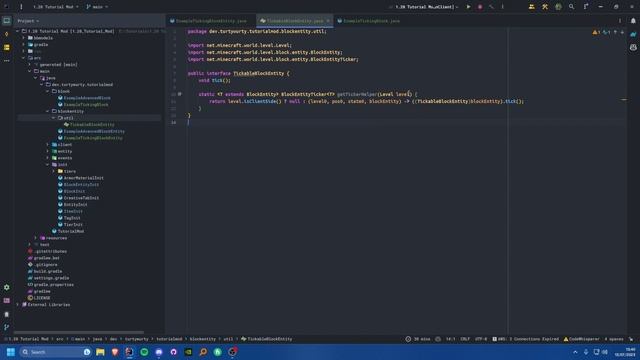This screenshot has width=640, height=360.
Task: Open gradle.properties file
Action: tap(53, 284)
